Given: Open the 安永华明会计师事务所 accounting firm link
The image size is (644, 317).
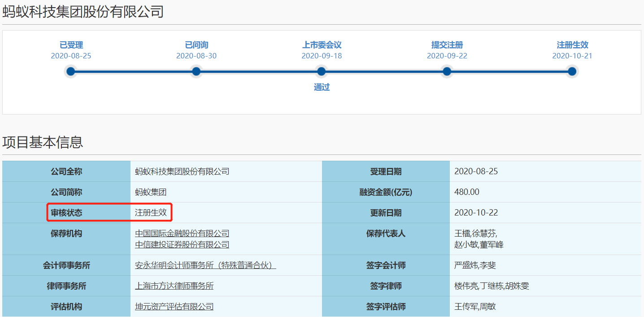Looking at the screenshot, I should coord(205,265).
